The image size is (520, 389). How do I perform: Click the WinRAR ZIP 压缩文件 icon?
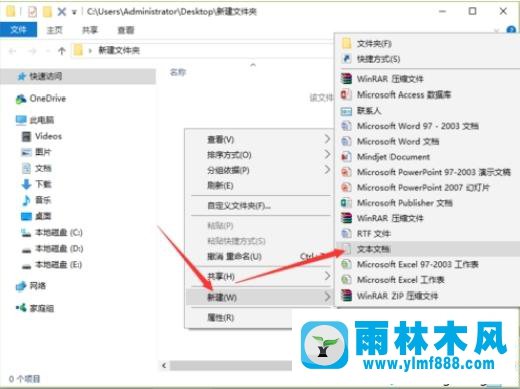pyautogui.click(x=346, y=296)
